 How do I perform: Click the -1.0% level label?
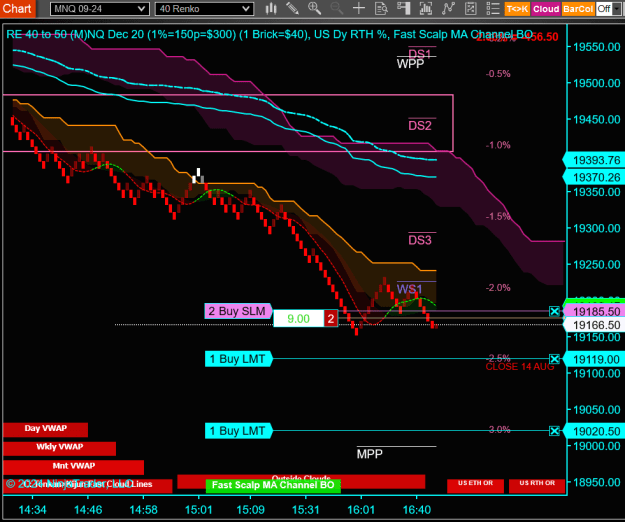click(x=498, y=145)
